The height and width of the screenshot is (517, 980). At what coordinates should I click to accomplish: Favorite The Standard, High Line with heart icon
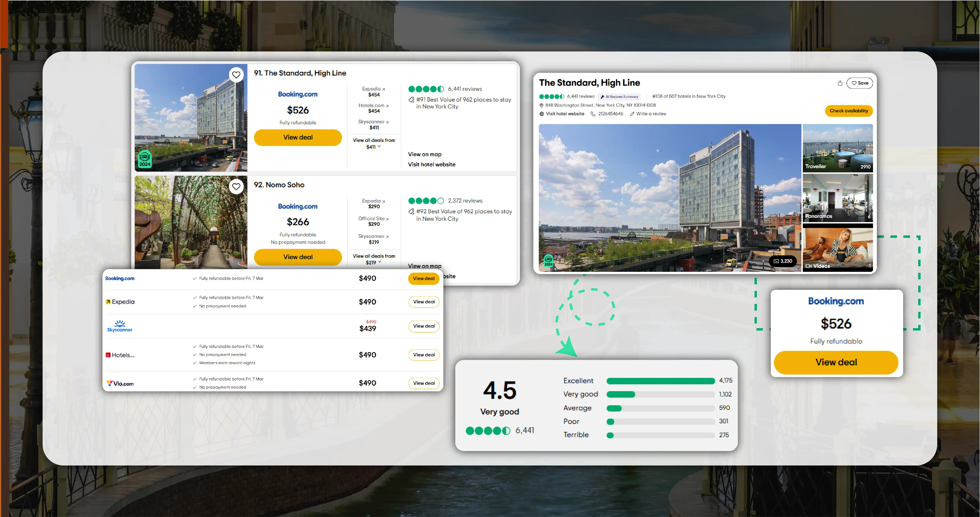point(236,75)
